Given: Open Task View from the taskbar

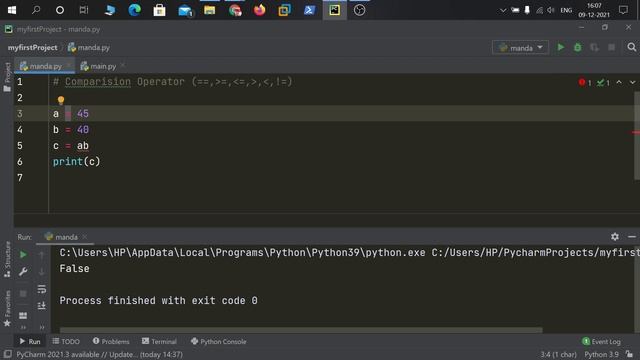Looking at the screenshot, I should [x=84, y=10].
